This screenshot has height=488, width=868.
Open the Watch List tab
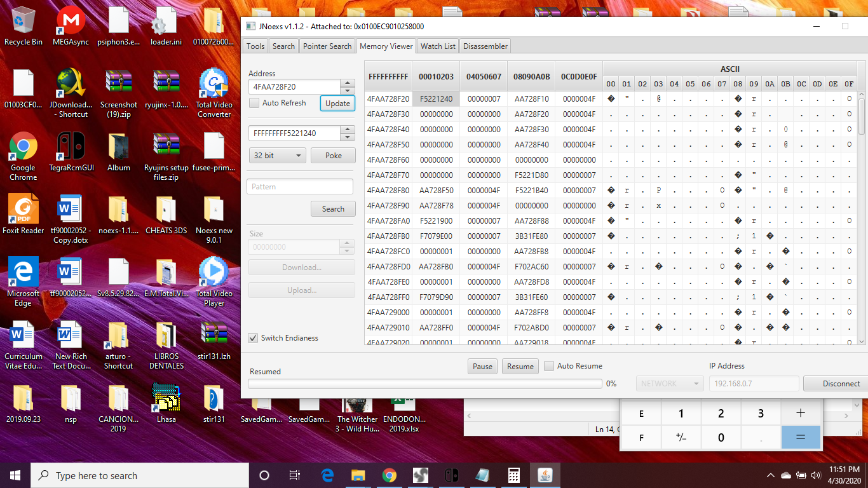point(438,46)
